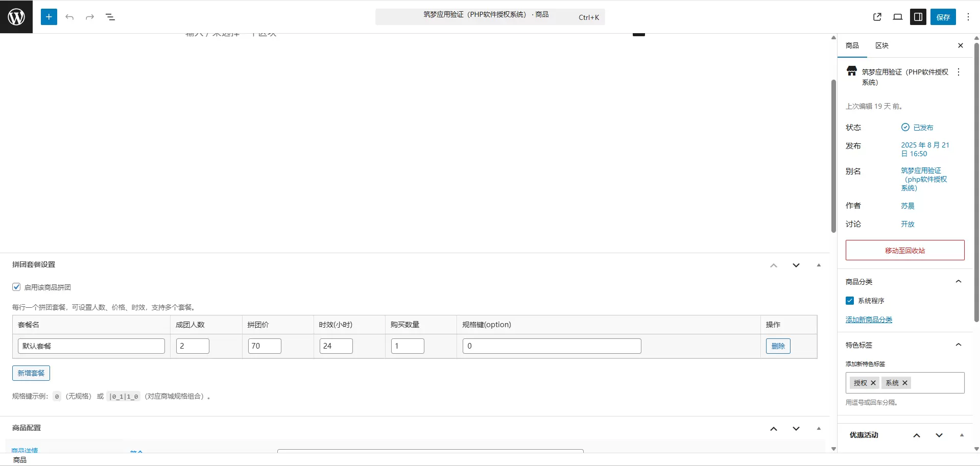The width and height of the screenshot is (980, 466).
Task: Click the 套餐名 column header
Action: pos(29,325)
